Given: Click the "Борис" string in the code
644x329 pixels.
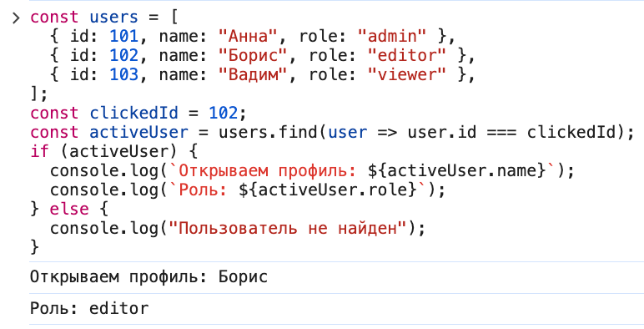Looking at the screenshot, I should point(253,55).
